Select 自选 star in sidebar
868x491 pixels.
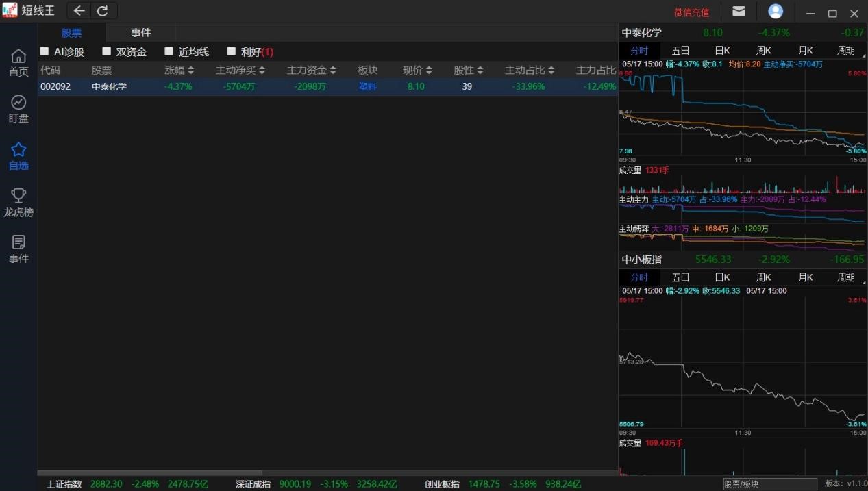tap(18, 157)
